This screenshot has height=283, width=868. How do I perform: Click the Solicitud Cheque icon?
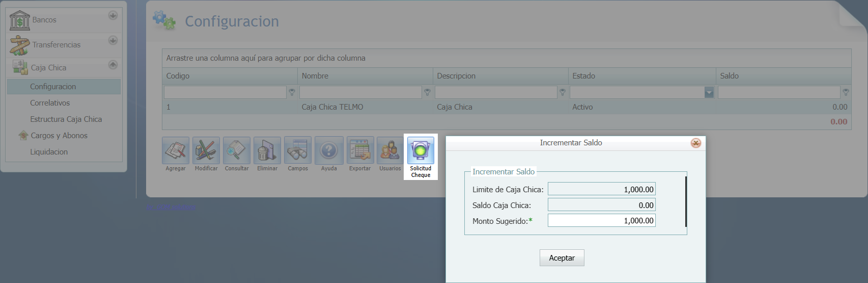click(421, 151)
